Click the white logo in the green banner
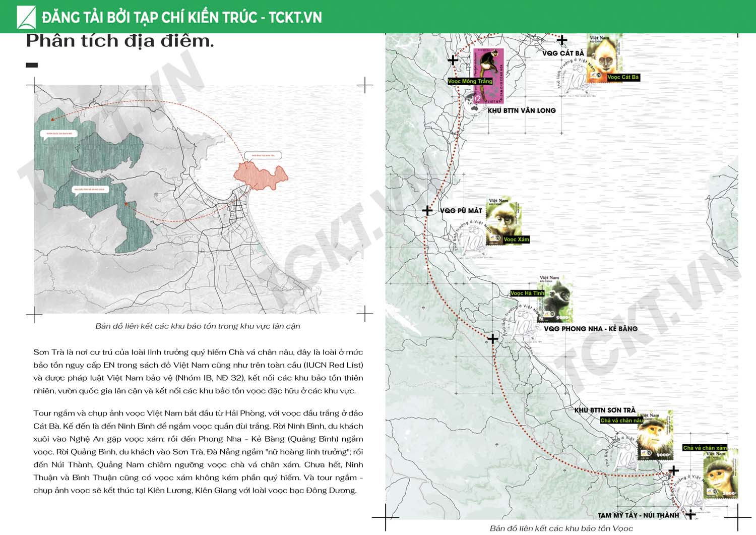This screenshot has height=535, width=756. [x=26, y=17]
